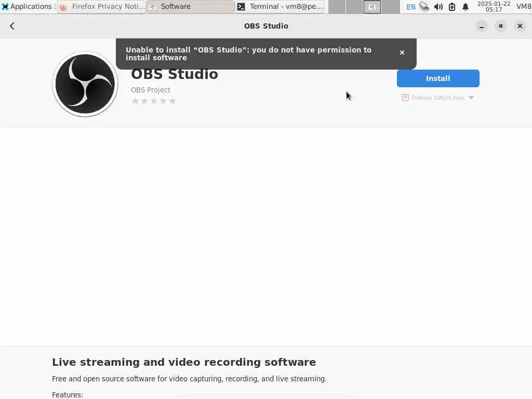Dismiss the permission error notification
This screenshot has width=532, height=399.
pyautogui.click(x=402, y=52)
